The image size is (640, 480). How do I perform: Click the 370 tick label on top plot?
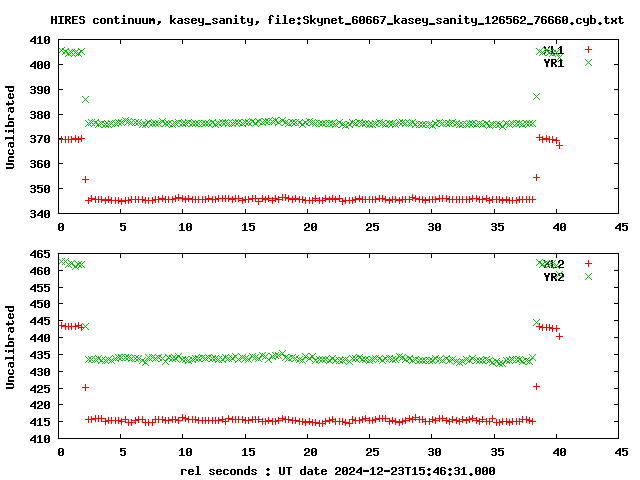40,139
